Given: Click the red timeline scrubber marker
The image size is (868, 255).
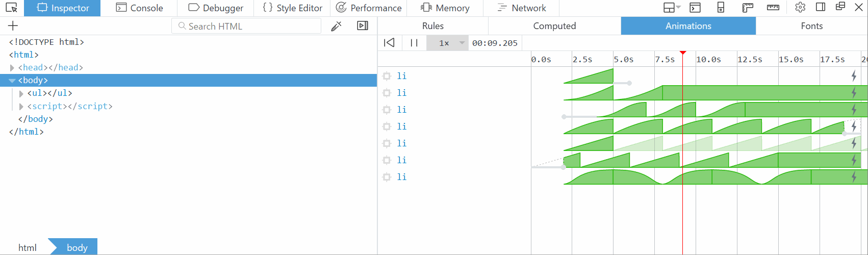Looking at the screenshot, I should (x=683, y=53).
